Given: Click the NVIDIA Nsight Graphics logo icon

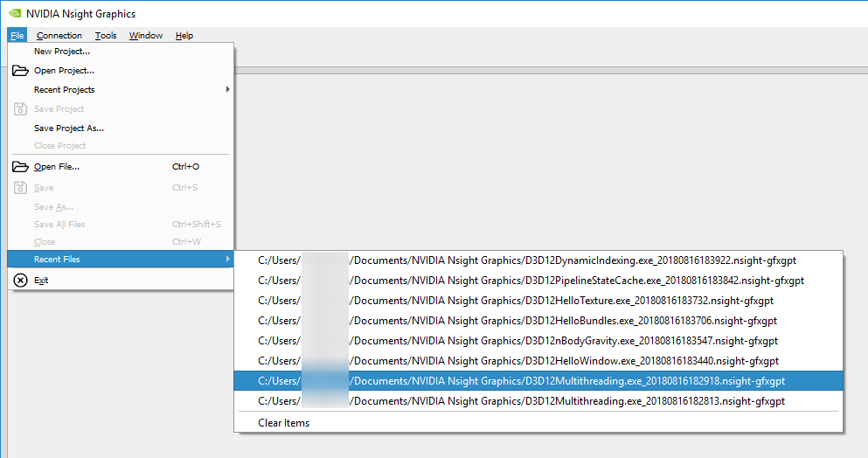Looking at the screenshot, I should (15, 14).
